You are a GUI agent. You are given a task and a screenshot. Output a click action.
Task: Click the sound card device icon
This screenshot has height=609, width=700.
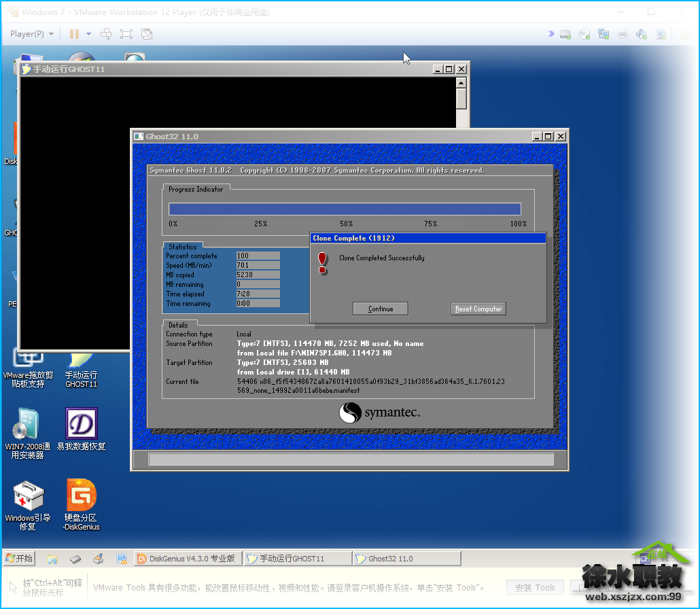(x=642, y=35)
